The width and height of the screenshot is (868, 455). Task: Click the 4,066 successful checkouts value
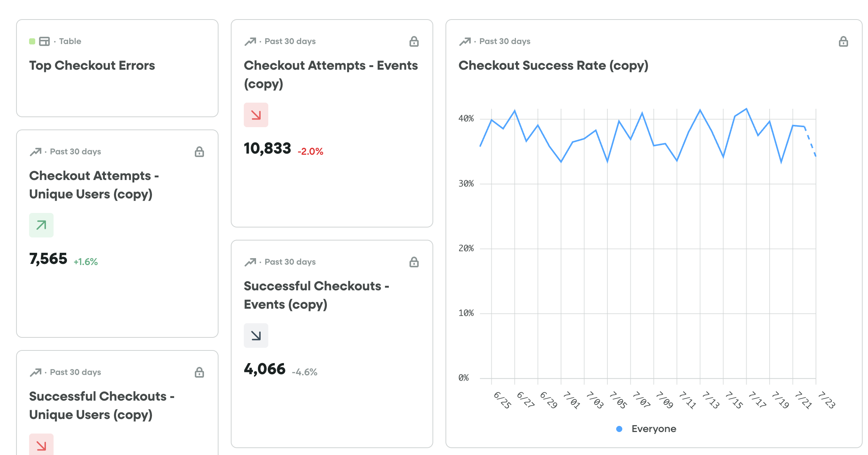coord(264,369)
